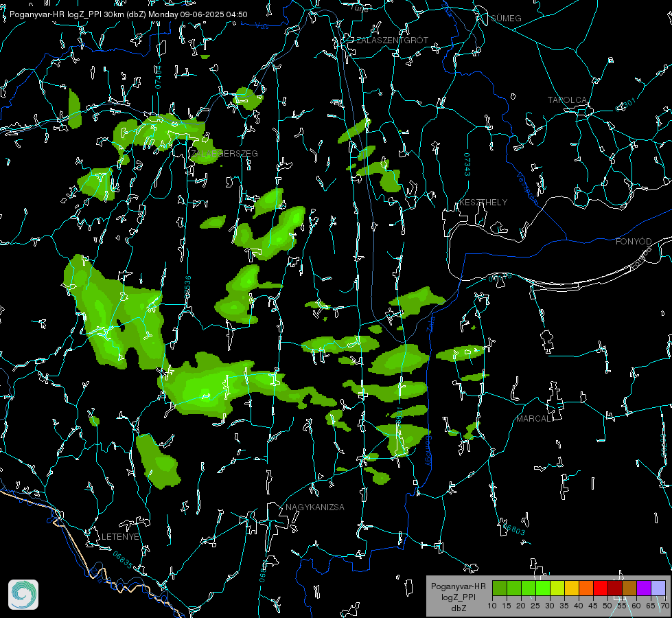Click the KESZTHELY town label
The image size is (672, 618).
click(x=483, y=203)
